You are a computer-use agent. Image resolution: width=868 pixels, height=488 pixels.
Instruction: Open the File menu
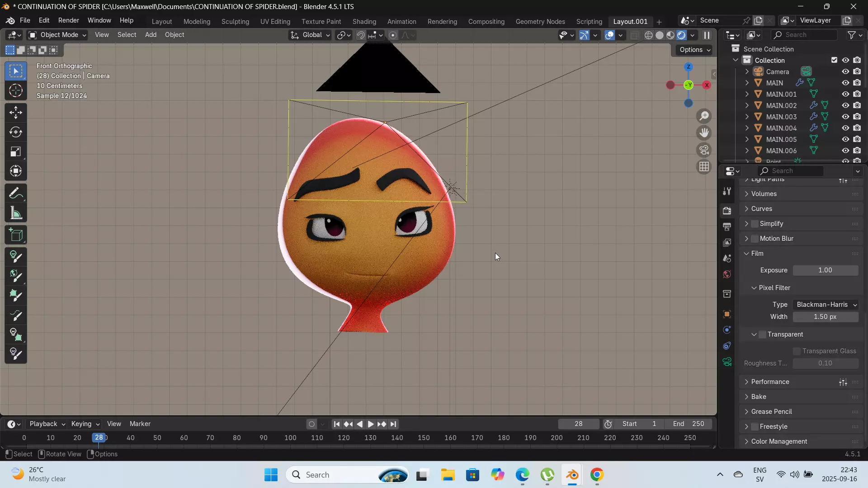pyautogui.click(x=25, y=20)
